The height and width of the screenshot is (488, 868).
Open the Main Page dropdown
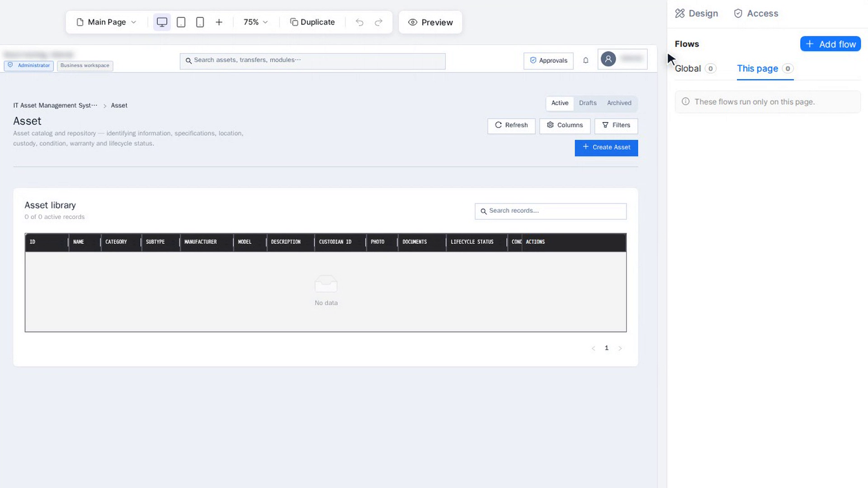(x=106, y=22)
